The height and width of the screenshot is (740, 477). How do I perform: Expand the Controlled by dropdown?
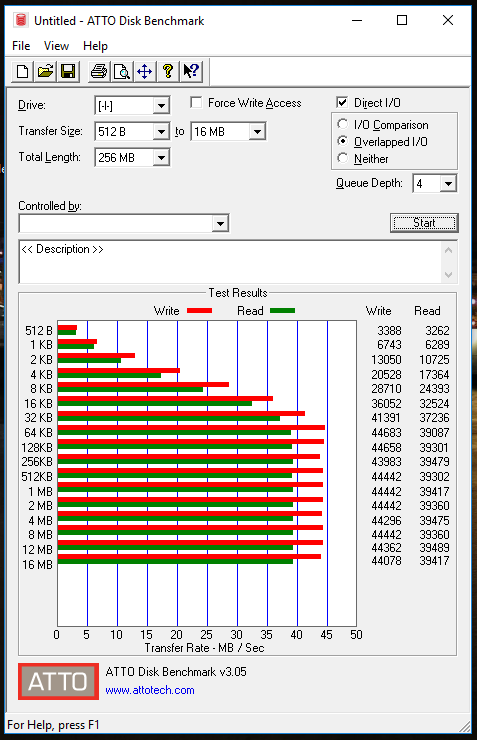tap(220, 224)
